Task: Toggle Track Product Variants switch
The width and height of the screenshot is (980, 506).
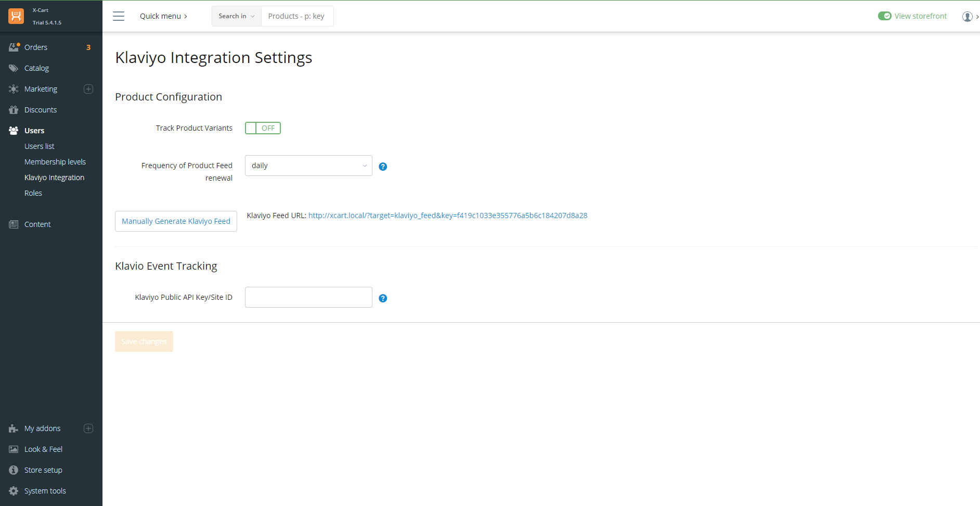Action: tap(263, 128)
